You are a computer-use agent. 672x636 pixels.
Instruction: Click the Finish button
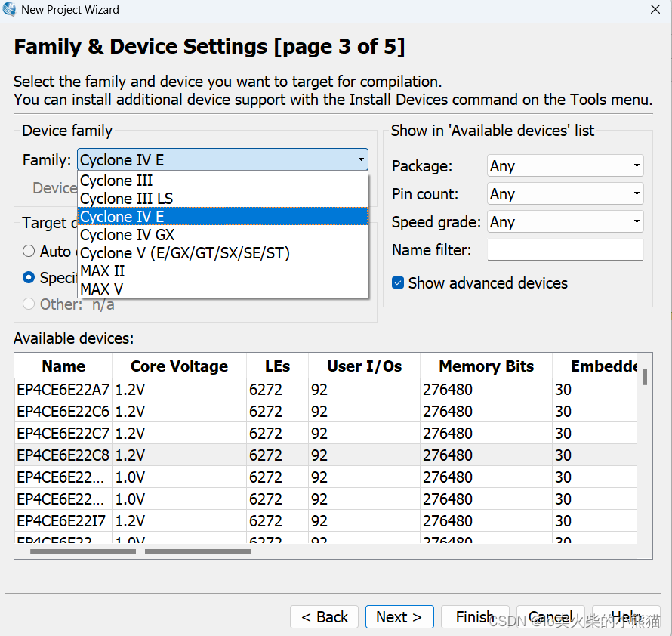[475, 617]
